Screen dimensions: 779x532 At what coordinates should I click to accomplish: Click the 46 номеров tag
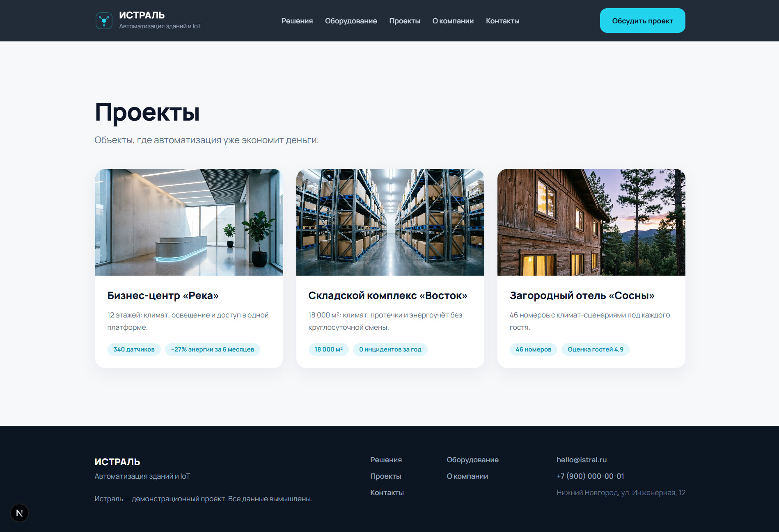[534, 349]
